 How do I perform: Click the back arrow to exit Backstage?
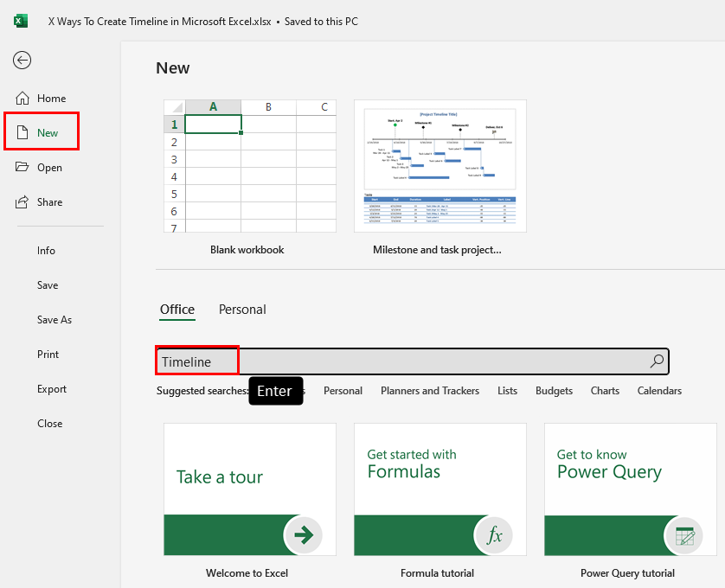point(22,60)
